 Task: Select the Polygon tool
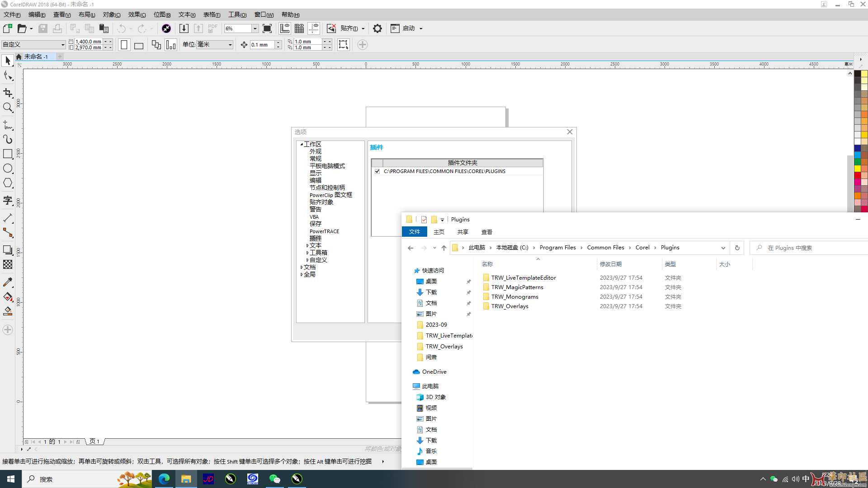8,183
